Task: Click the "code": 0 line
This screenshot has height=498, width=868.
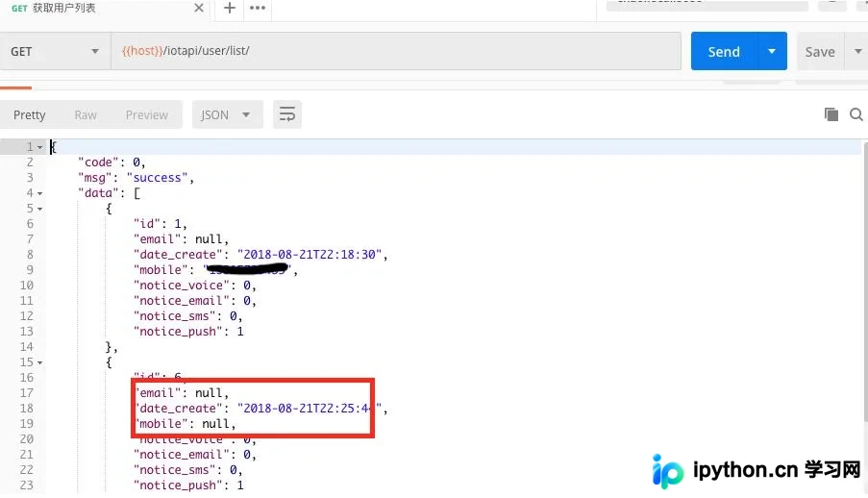Action: click(x=112, y=162)
